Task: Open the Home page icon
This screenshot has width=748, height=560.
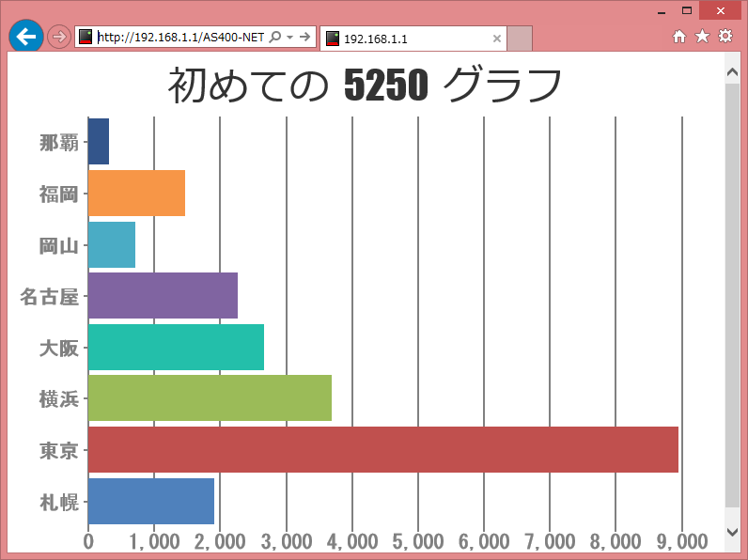Action: click(679, 37)
